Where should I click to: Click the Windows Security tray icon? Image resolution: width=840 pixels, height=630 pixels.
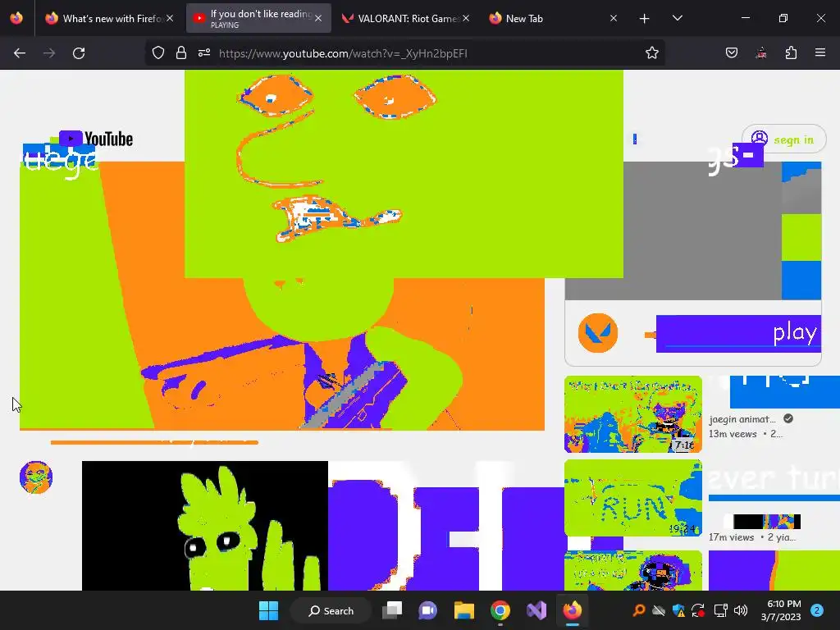pyautogui.click(x=678, y=610)
